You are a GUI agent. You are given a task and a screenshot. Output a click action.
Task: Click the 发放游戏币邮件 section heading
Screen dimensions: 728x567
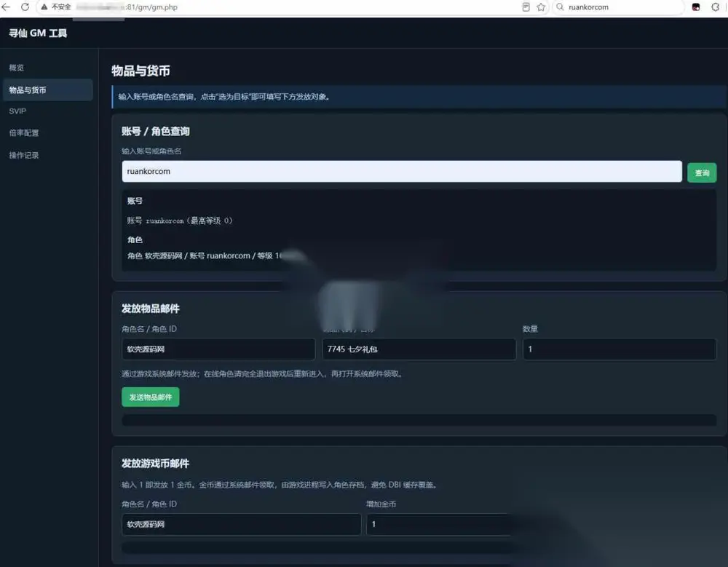click(x=156, y=464)
